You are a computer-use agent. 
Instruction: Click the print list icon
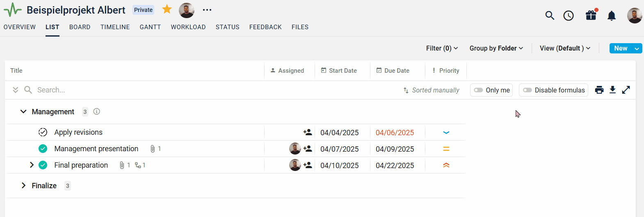599,90
